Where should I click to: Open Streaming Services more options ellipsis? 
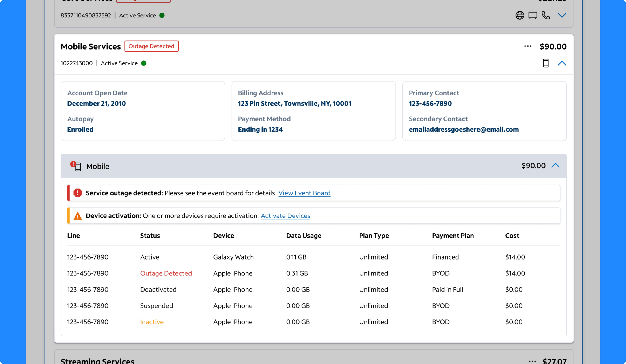pyautogui.click(x=532, y=362)
